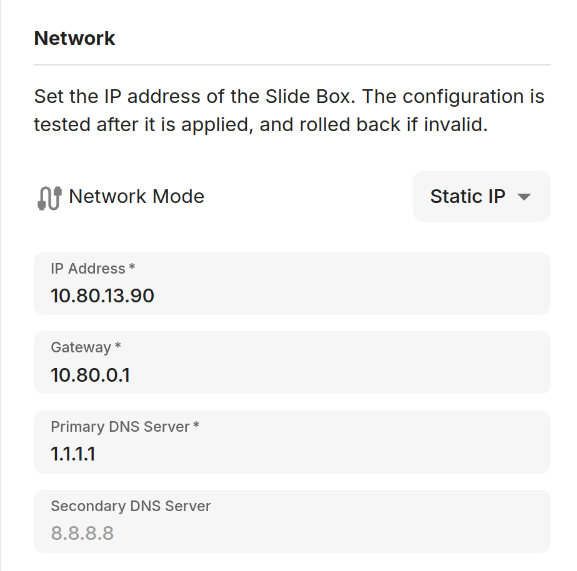Click the 8.8.8.8 placeholder text

pos(82,533)
